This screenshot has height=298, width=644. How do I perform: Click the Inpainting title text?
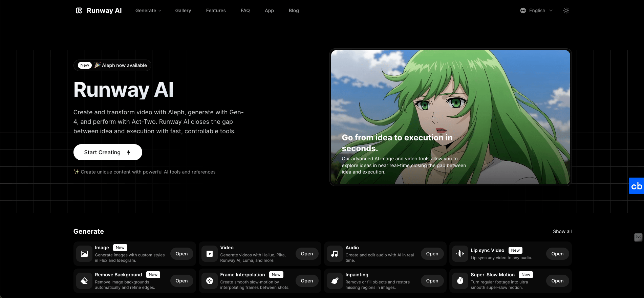tap(357, 275)
